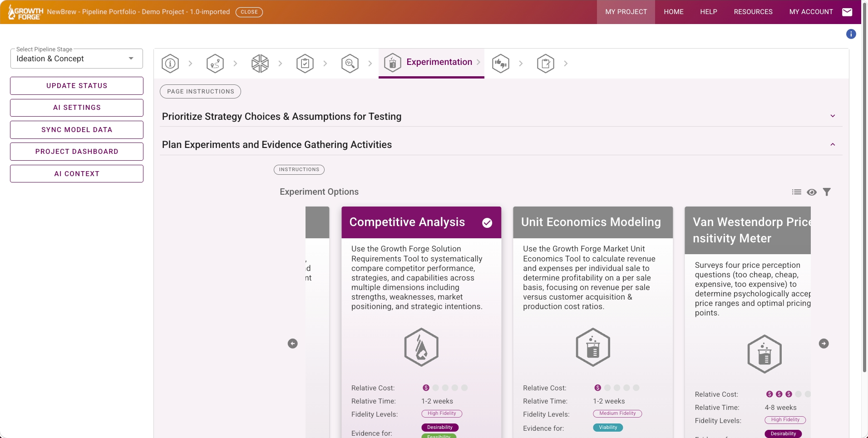The height and width of the screenshot is (438, 868).
Task: Click beaker hexagon icon on Van Westendorp card
Action: click(764, 354)
